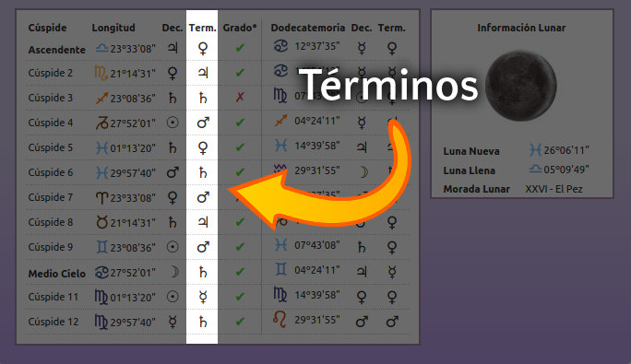Click the highlighted Term. column header
631x364 pixels.
pos(202,28)
